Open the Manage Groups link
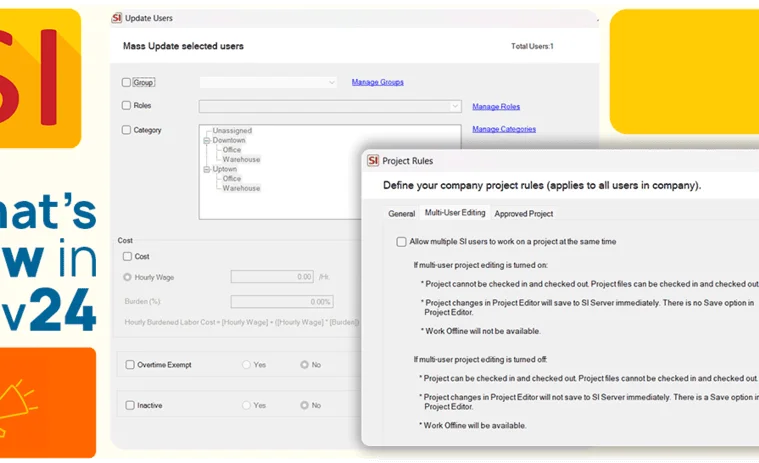 click(x=378, y=82)
